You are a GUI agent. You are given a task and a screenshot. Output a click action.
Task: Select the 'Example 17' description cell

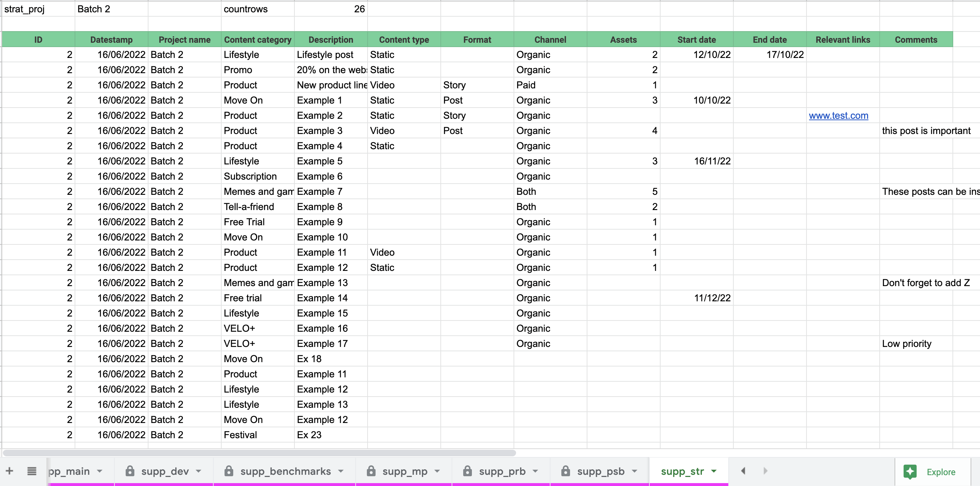point(331,344)
